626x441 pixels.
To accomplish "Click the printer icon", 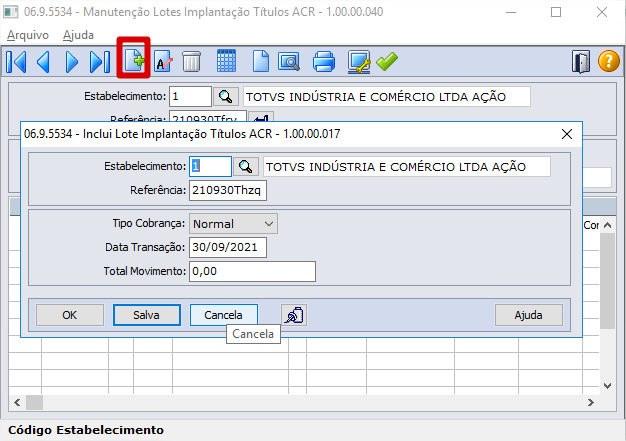I will click(x=324, y=61).
